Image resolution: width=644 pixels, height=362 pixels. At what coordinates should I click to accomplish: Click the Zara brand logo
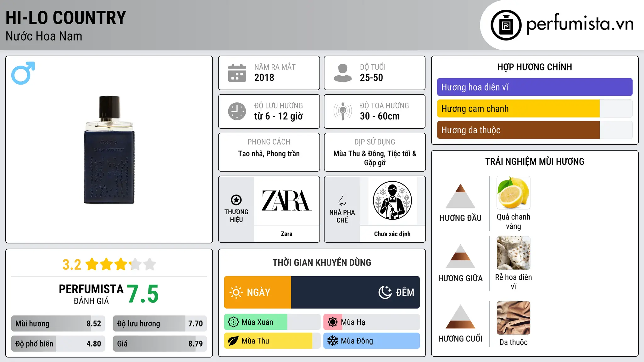pyautogui.click(x=286, y=200)
